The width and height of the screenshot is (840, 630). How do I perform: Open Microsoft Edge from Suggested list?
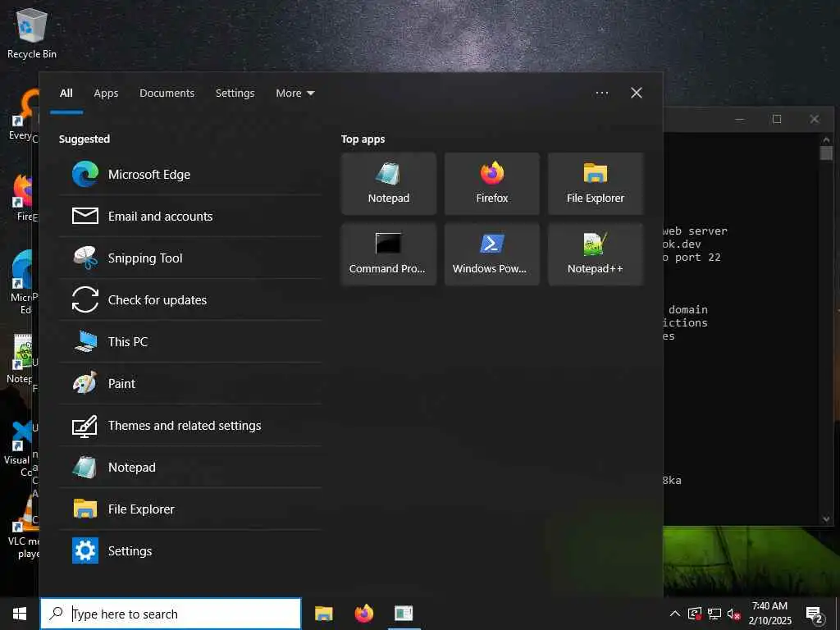pos(190,174)
